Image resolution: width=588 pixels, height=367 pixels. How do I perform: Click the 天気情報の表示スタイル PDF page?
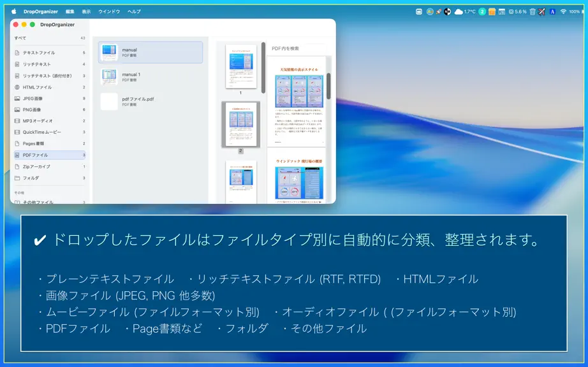tap(297, 101)
